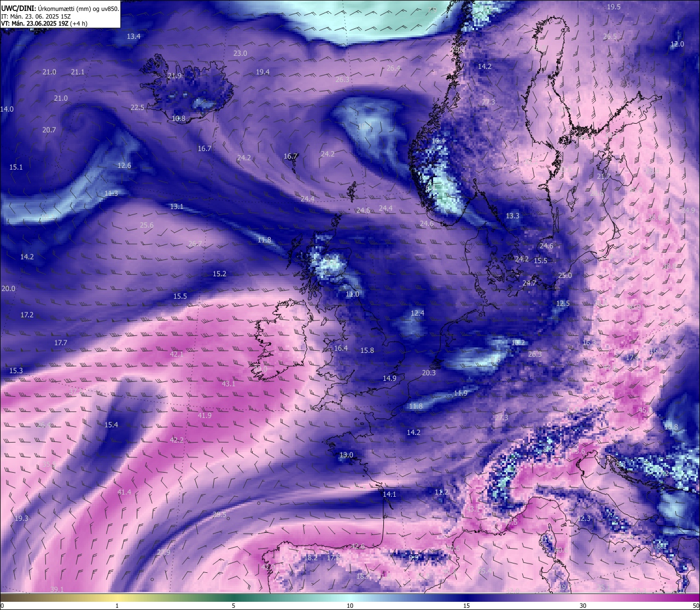The image size is (700, 610).
Task: Click the color scale tick label 10
Action: coord(350,606)
